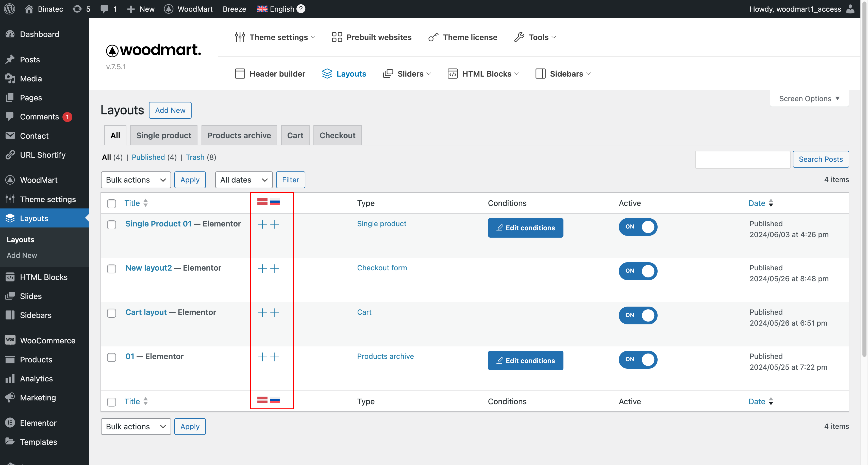Turn off Single Product 01 active switch
Image resolution: width=868 pixels, height=465 pixels.
[x=638, y=227]
